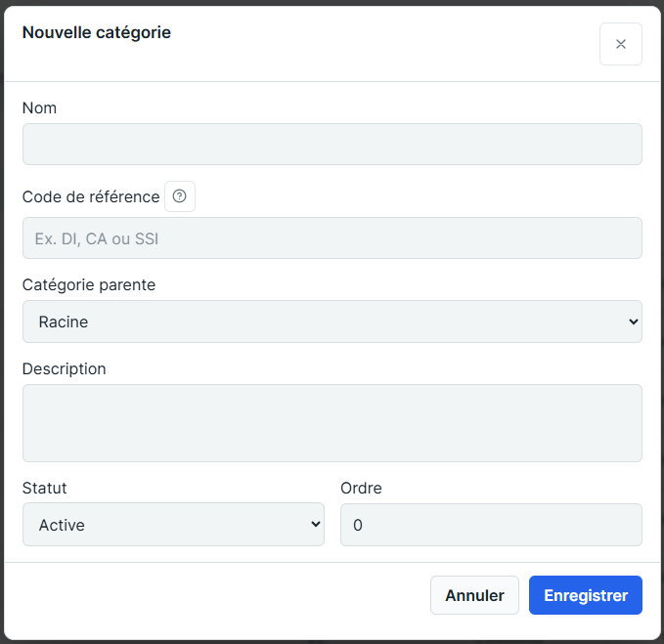This screenshot has width=664, height=644.
Task: Click the Code de référence input field
Action: pyautogui.click(x=332, y=238)
